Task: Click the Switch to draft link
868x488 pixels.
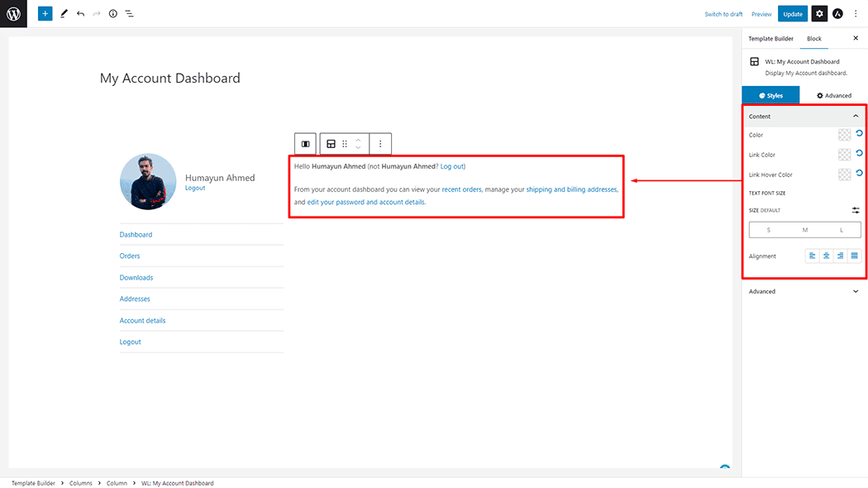Action: tap(723, 14)
